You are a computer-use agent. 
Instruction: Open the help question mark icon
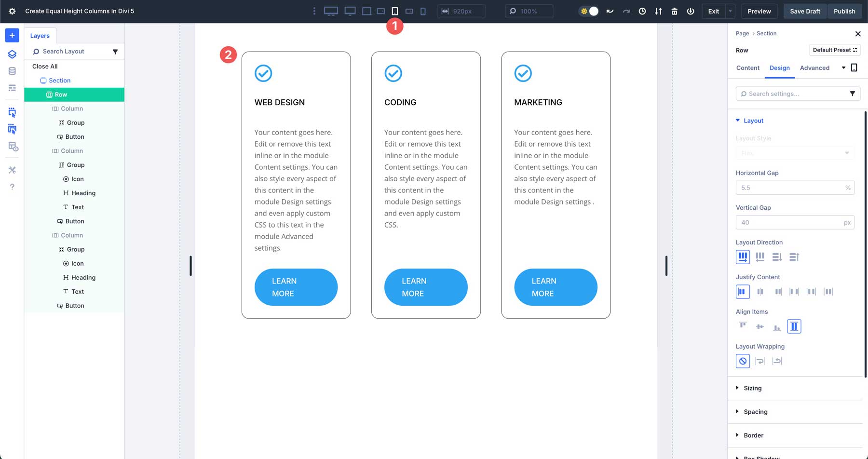(12, 187)
